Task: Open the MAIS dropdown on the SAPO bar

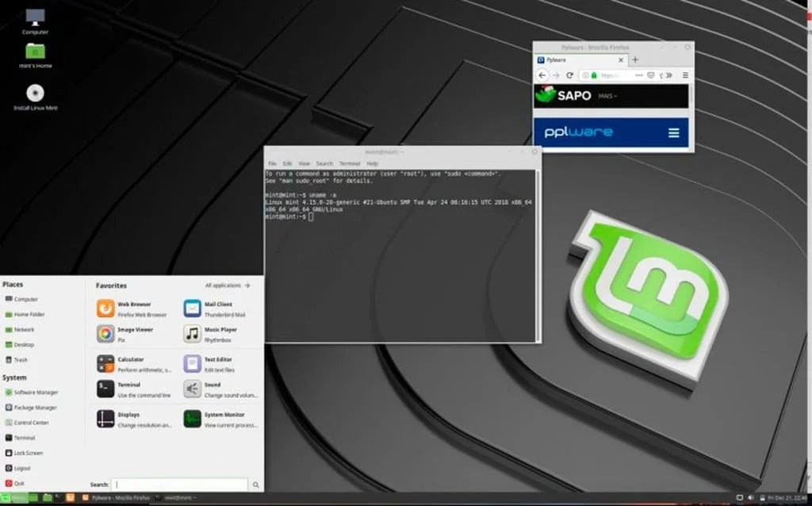Action: pos(607,95)
